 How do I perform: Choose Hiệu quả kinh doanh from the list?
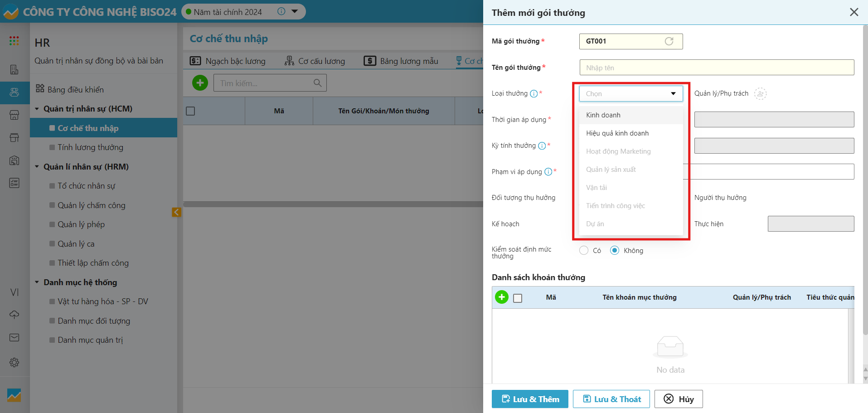[x=617, y=133]
